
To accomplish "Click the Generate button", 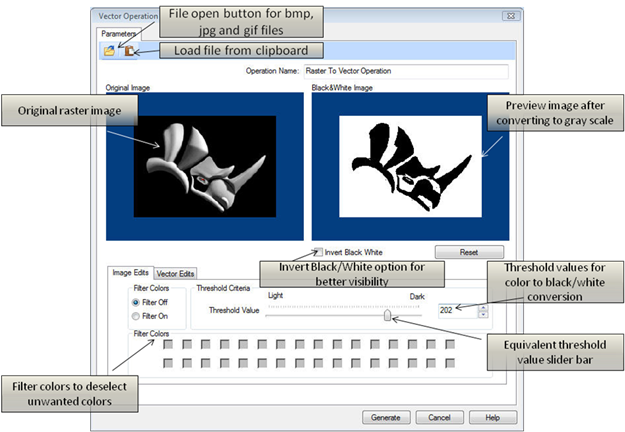I will [x=386, y=417].
